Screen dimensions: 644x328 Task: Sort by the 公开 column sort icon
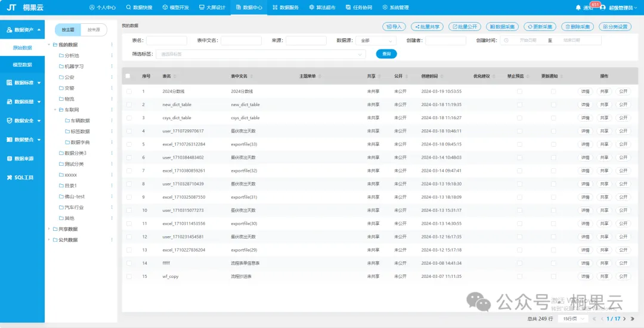406,76
